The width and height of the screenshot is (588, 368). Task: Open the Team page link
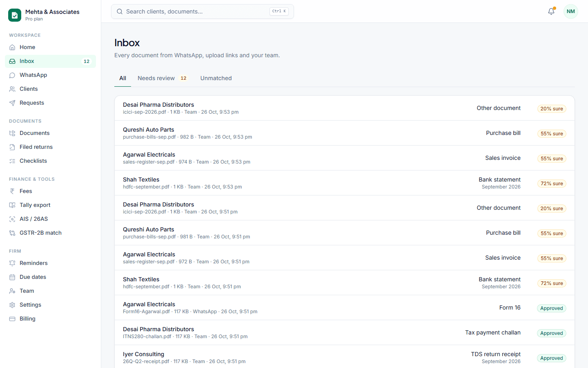point(50,291)
